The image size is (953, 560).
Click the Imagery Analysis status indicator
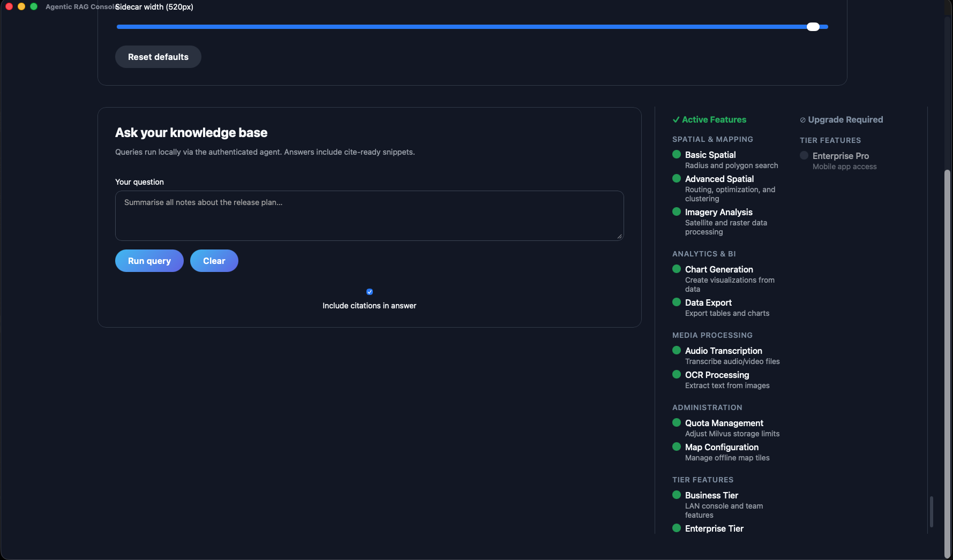point(677,211)
